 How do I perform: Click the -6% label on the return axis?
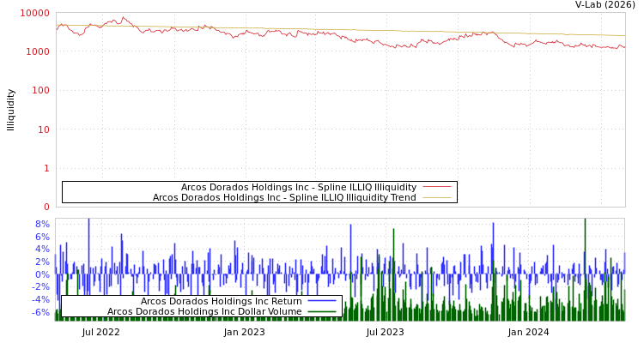pyautogui.click(x=40, y=312)
